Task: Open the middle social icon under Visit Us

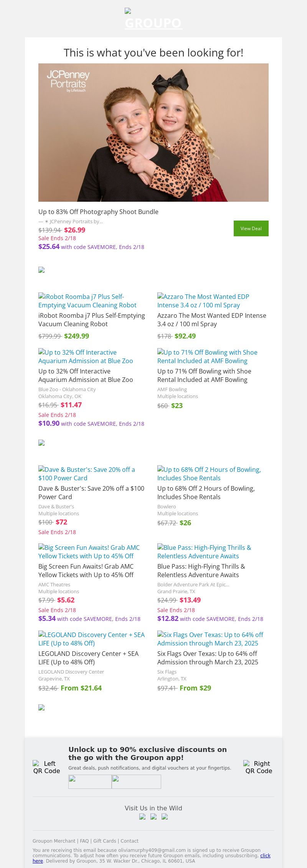Action: pyautogui.click(x=153, y=817)
